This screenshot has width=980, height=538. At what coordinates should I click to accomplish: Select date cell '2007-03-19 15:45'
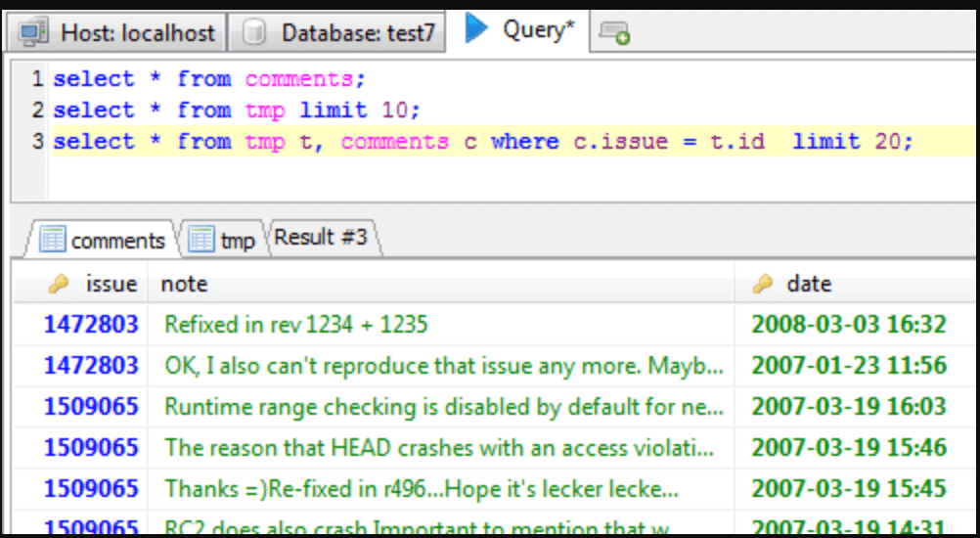pyautogui.click(x=849, y=489)
